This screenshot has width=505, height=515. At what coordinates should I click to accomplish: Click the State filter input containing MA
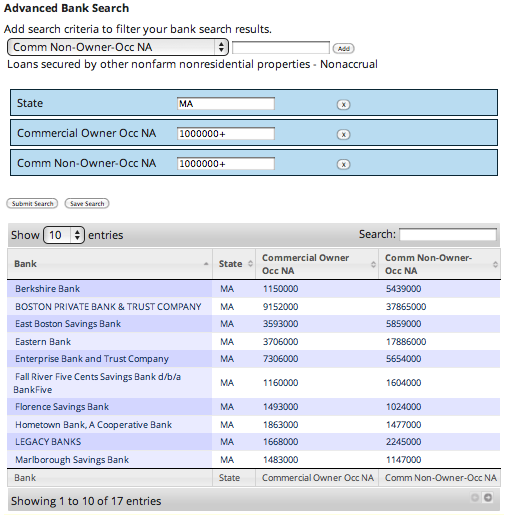coord(226,104)
